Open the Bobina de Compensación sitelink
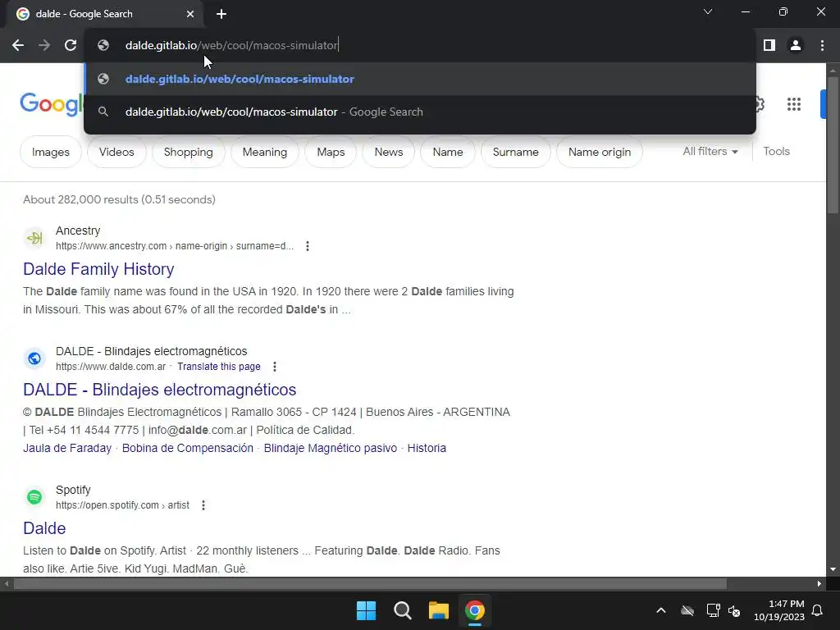The height and width of the screenshot is (630, 840). [x=188, y=449]
